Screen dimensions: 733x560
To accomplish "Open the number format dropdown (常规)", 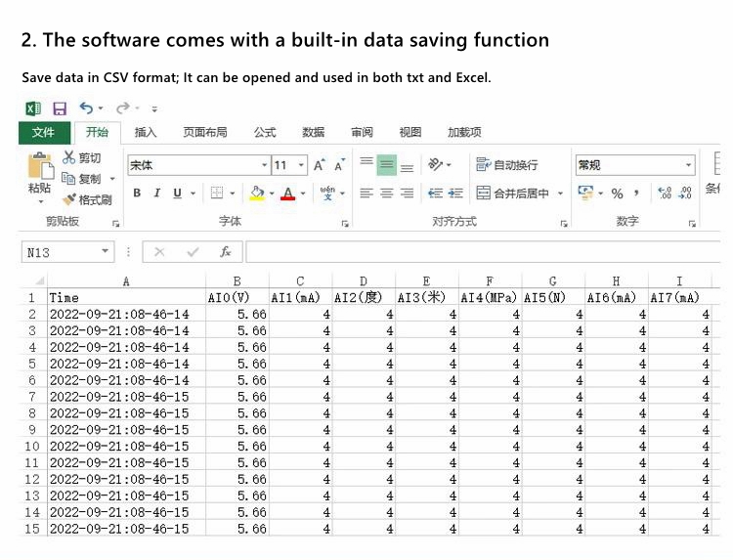I will (688, 165).
